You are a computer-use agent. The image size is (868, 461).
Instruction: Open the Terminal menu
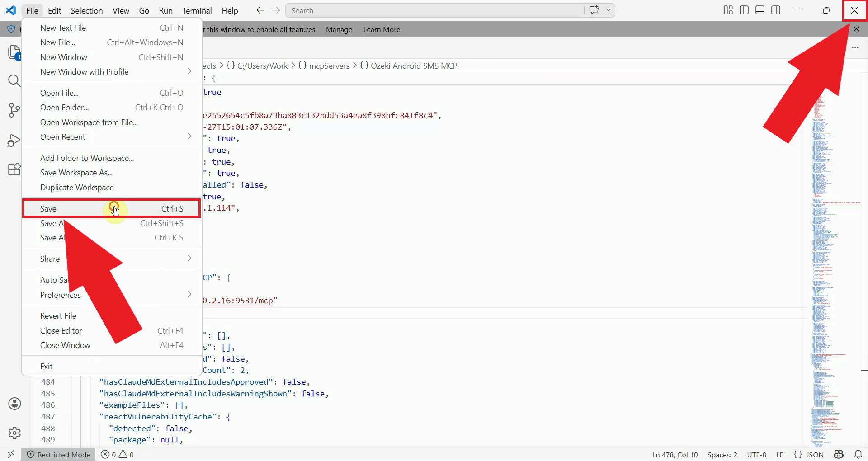[197, 10]
